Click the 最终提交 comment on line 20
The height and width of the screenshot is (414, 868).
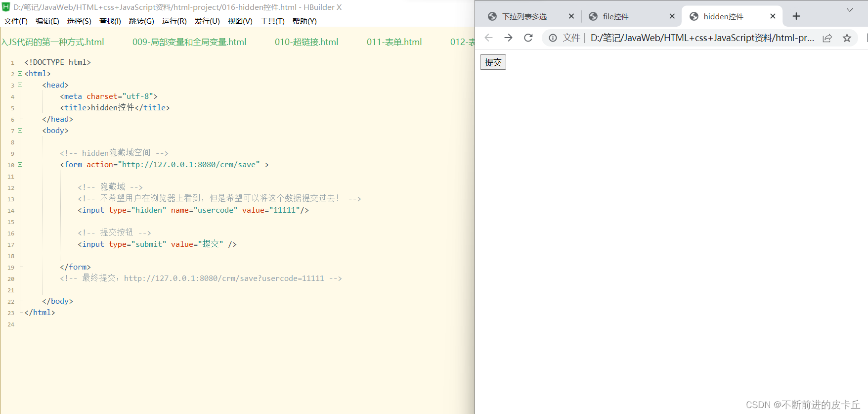(201, 278)
